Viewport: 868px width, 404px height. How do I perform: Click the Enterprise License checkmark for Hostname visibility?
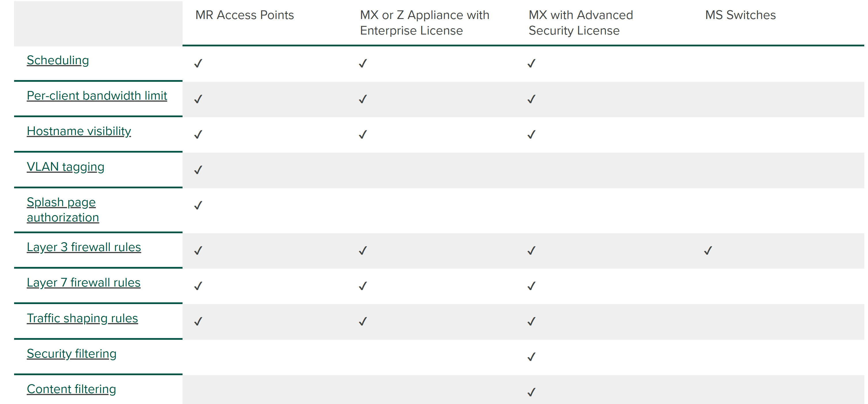tap(363, 134)
